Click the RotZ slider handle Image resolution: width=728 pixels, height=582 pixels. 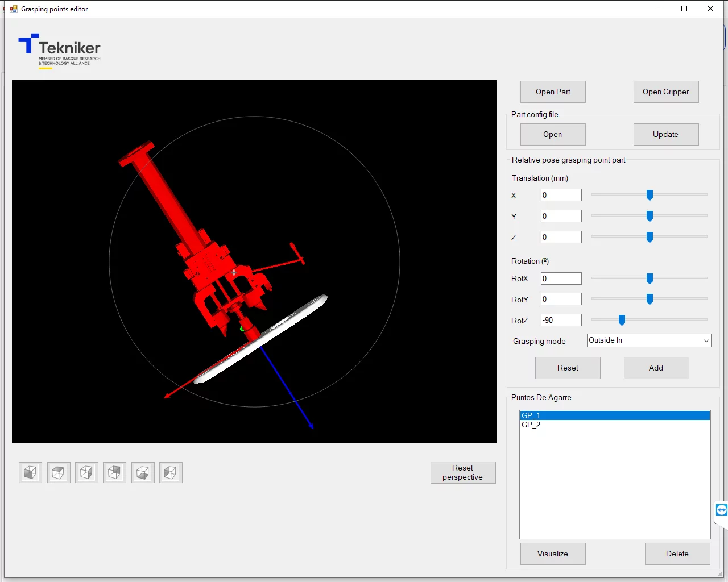pyautogui.click(x=622, y=320)
